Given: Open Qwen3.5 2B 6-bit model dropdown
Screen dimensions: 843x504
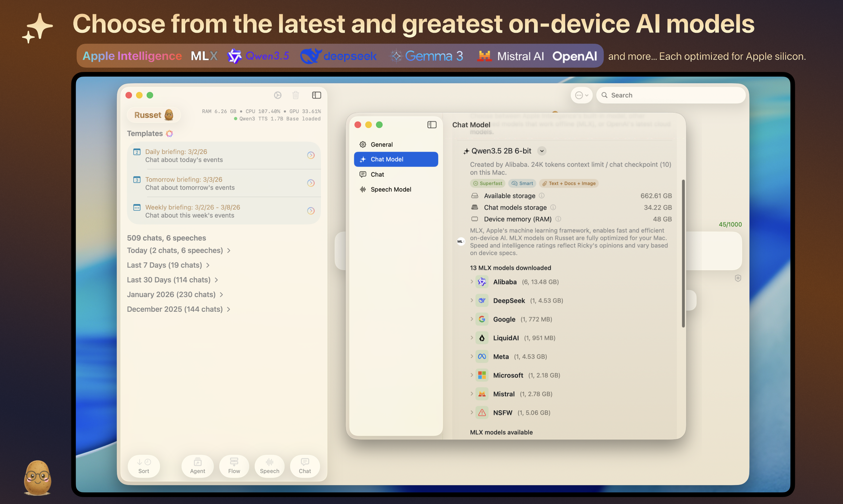Looking at the screenshot, I should click(x=542, y=151).
